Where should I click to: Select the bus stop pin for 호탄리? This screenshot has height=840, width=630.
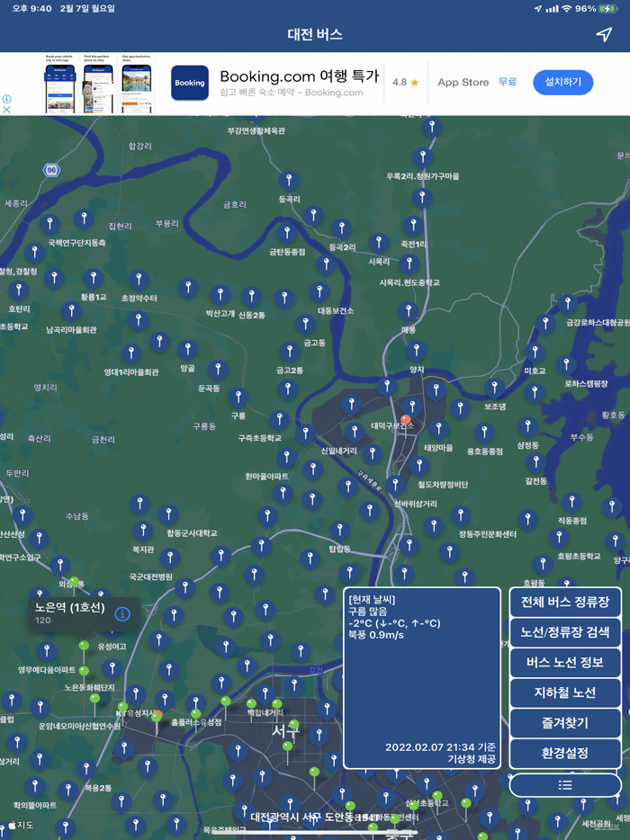pos(19,290)
